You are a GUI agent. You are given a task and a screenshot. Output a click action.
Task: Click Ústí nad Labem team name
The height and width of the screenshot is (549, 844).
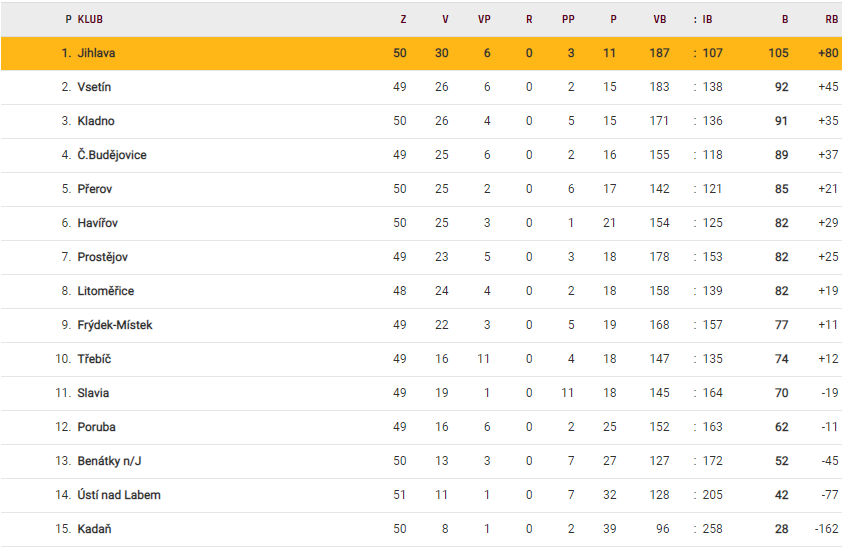pyautogui.click(x=119, y=495)
